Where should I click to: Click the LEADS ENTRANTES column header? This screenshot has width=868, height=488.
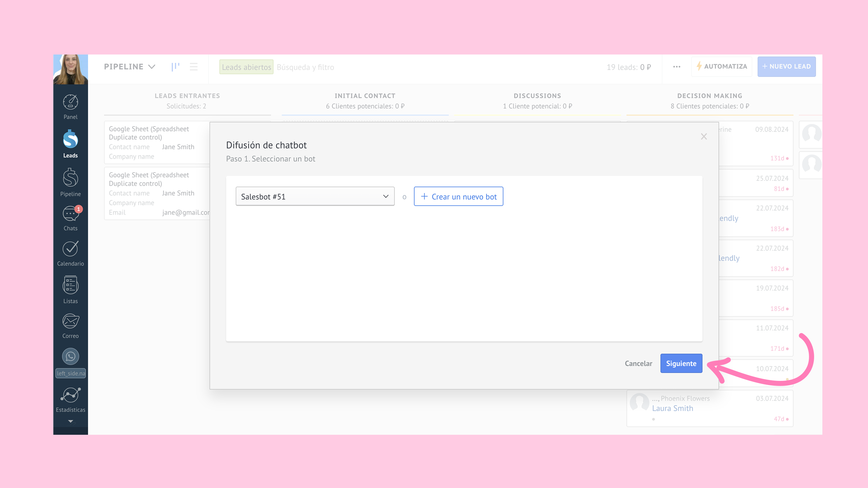pyautogui.click(x=187, y=96)
